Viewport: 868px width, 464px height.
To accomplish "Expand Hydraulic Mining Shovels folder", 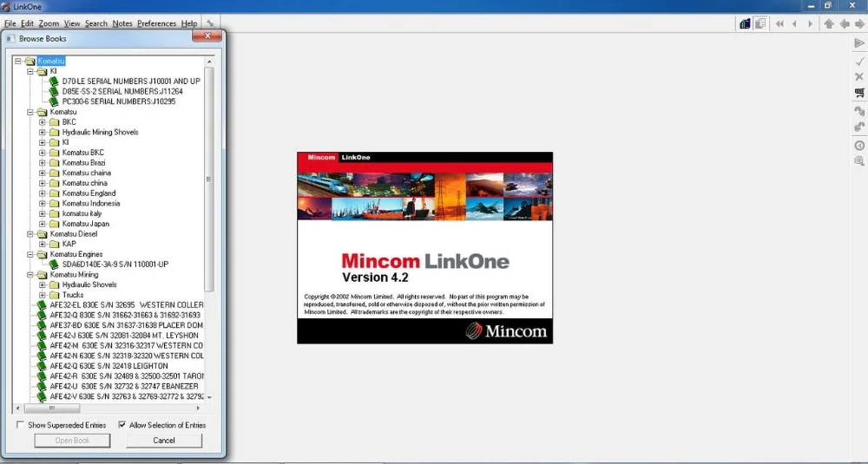I will [x=42, y=132].
